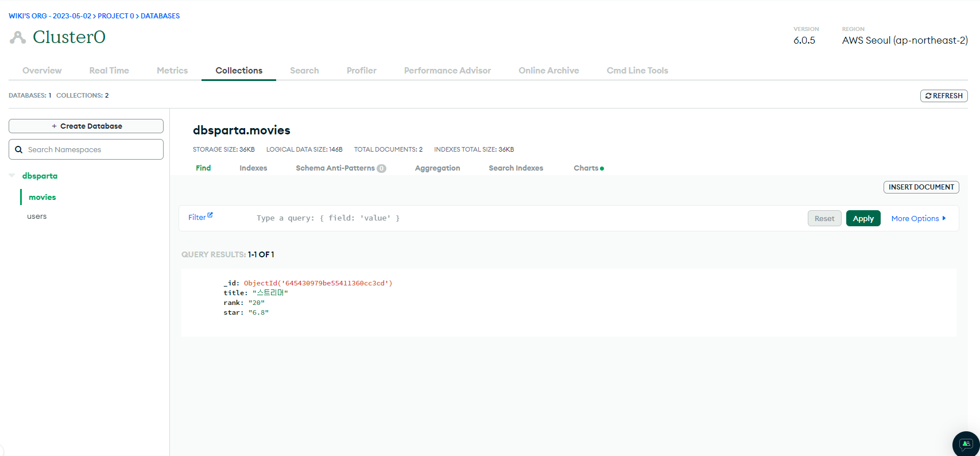980x456 pixels.
Task: Click the Cluster0 cluster icon
Action: click(x=18, y=37)
